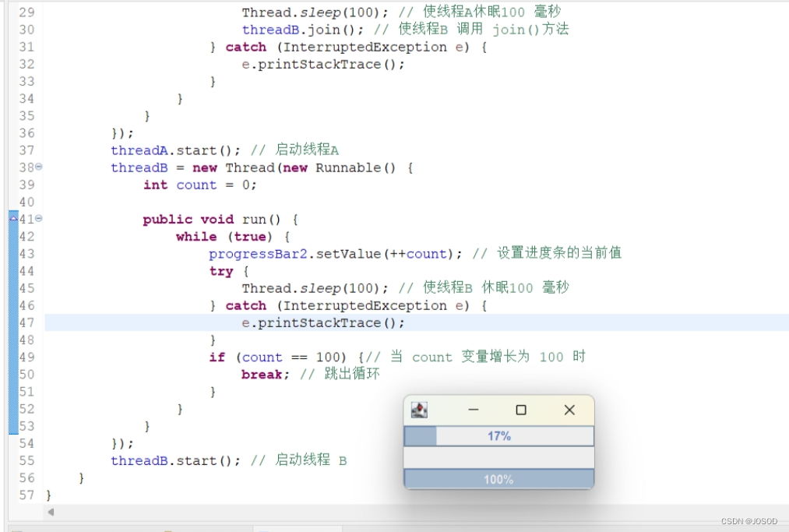This screenshot has width=789, height=532.
Task: Click the comment '设置进度条的当前值' on line 43
Action: [559, 253]
